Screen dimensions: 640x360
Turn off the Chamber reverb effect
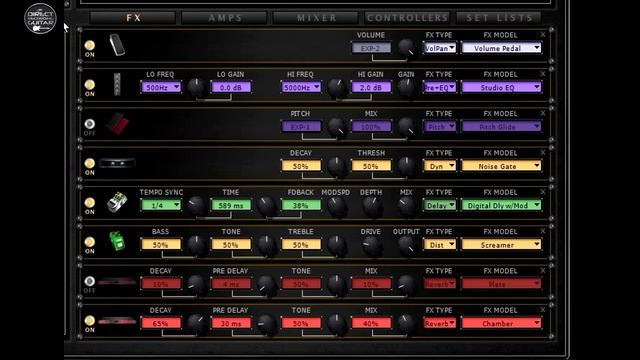pos(89,320)
